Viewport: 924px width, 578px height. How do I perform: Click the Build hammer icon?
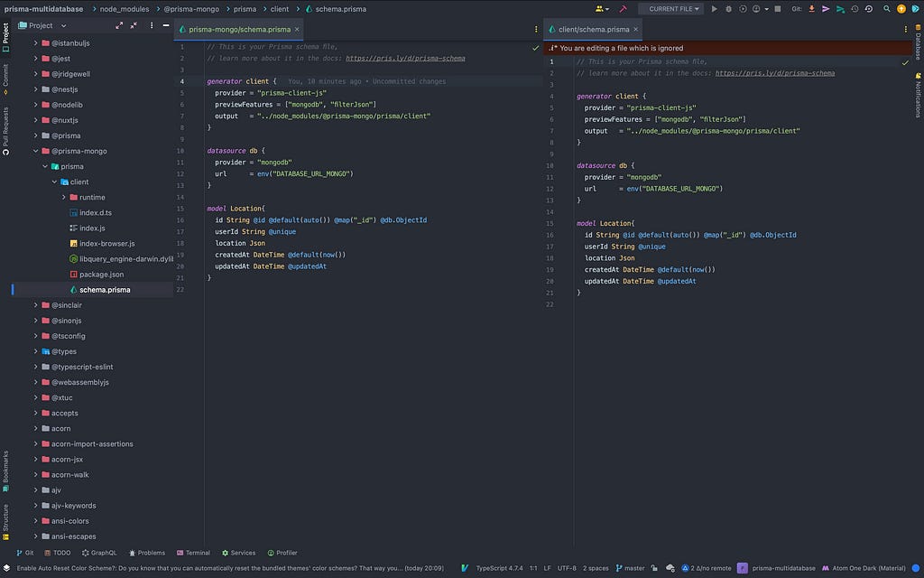click(x=624, y=8)
